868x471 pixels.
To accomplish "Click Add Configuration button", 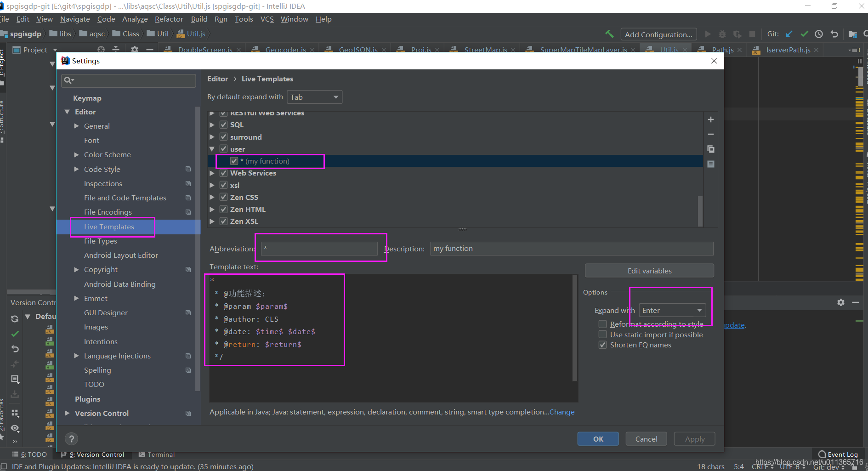I will point(658,34).
